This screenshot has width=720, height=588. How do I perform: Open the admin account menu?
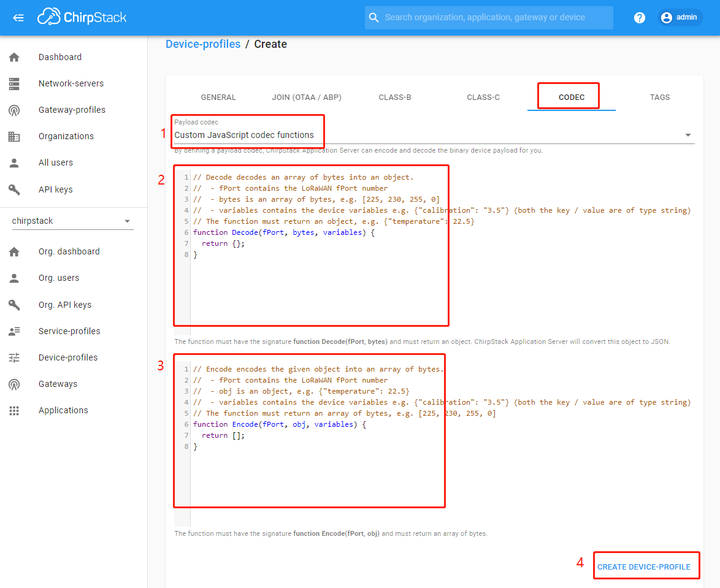click(x=680, y=17)
